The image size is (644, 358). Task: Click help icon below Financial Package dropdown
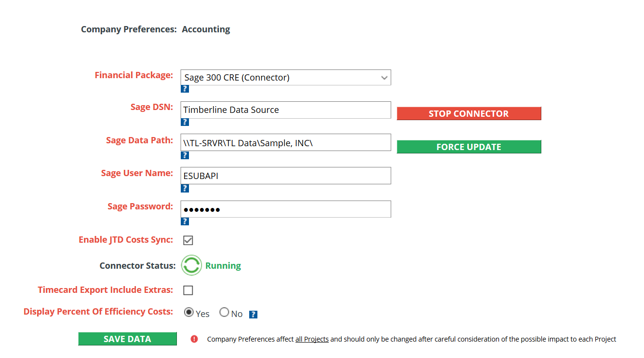185,89
